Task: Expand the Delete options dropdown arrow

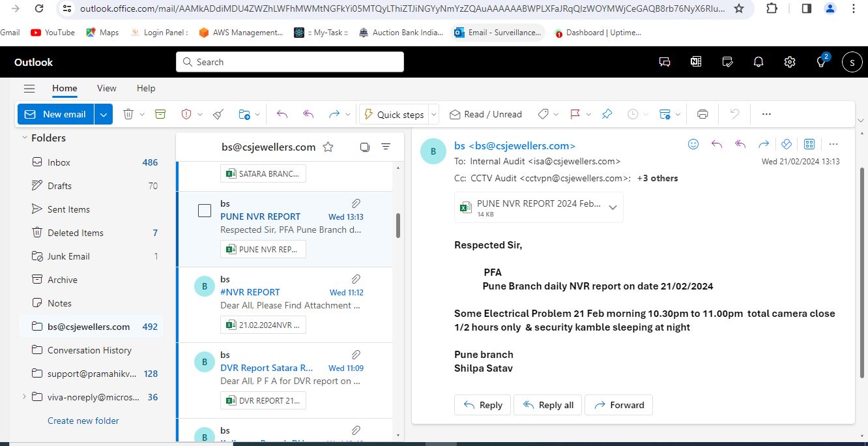Action: (x=142, y=114)
